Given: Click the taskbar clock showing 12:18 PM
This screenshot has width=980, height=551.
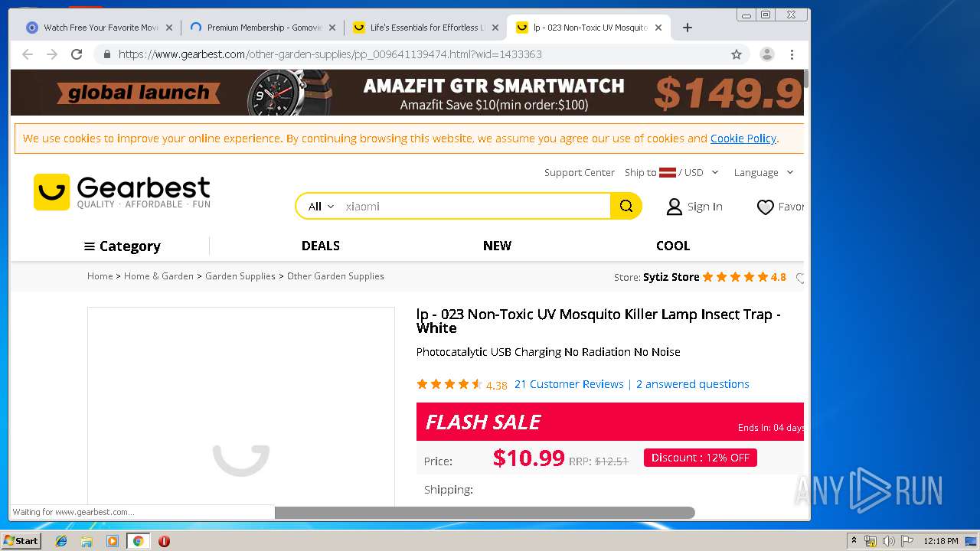Looking at the screenshot, I should pyautogui.click(x=941, y=541).
